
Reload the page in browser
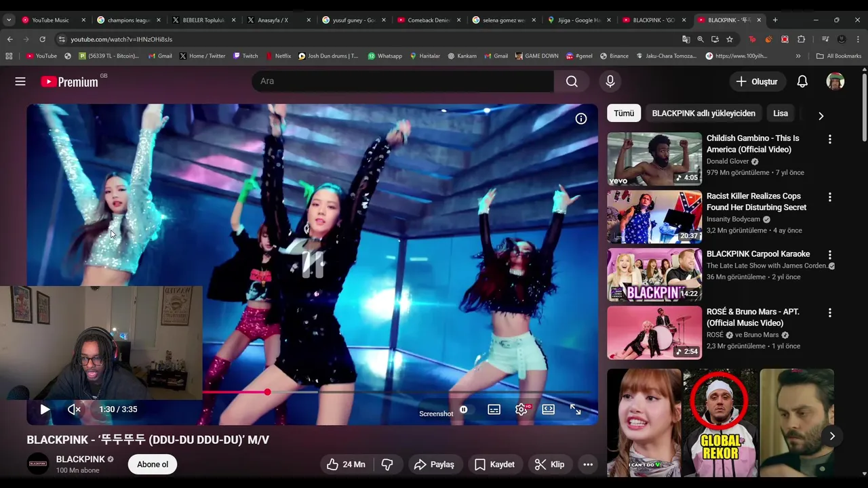42,39
